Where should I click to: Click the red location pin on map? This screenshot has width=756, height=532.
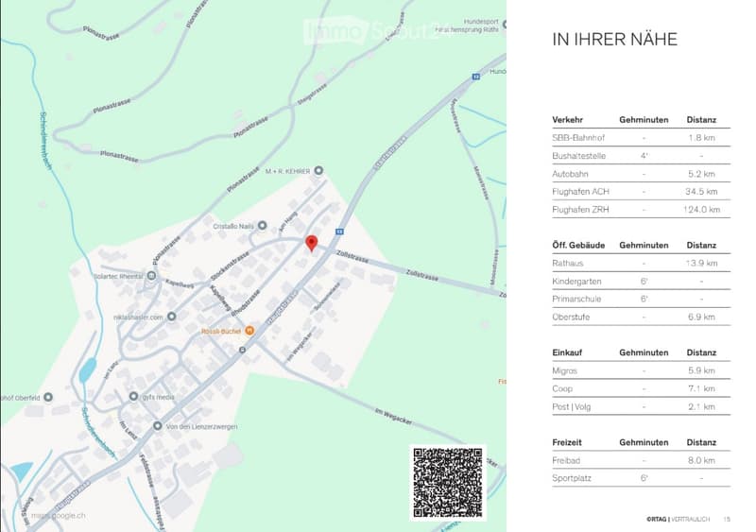[x=312, y=243]
